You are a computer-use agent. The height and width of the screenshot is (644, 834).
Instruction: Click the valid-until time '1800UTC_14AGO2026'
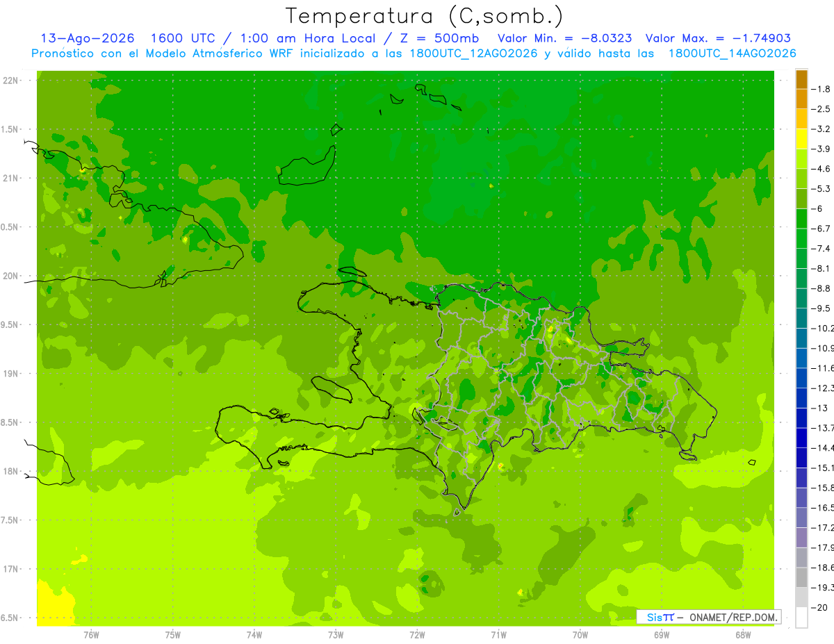coord(732,53)
